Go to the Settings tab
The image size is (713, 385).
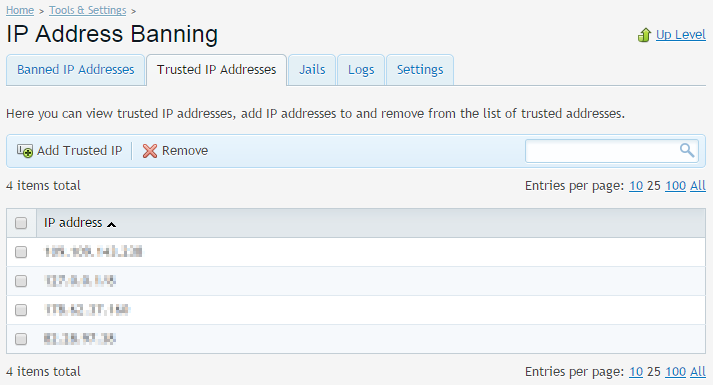click(x=420, y=70)
